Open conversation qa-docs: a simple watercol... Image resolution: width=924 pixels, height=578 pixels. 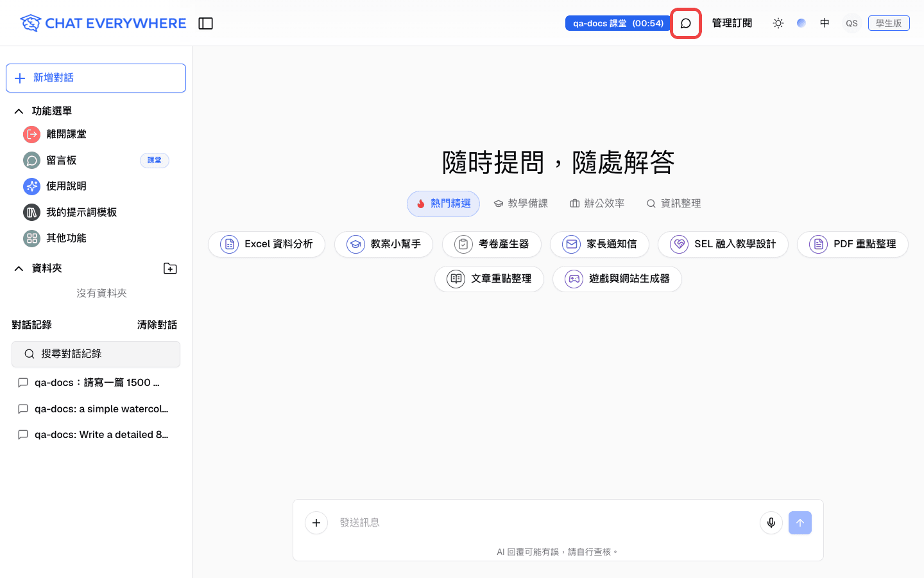pos(96,409)
